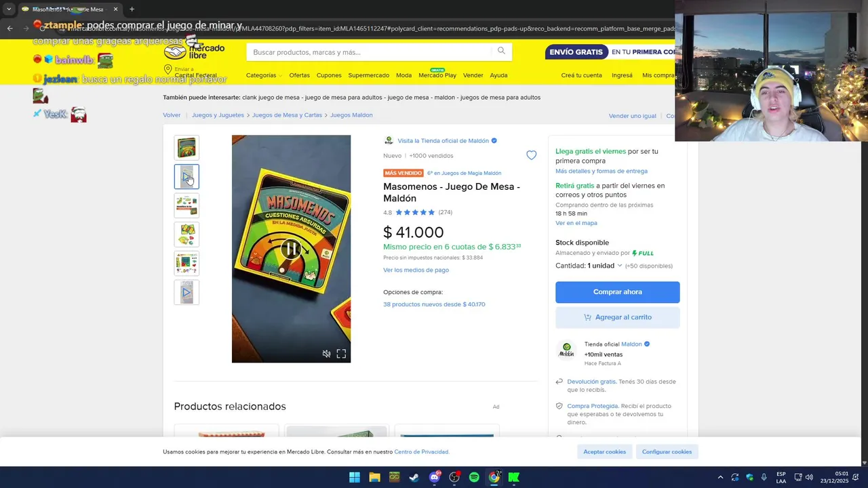Add product to favorites with heart icon
Image resolution: width=868 pixels, height=488 pixels.
coord(532,155)
